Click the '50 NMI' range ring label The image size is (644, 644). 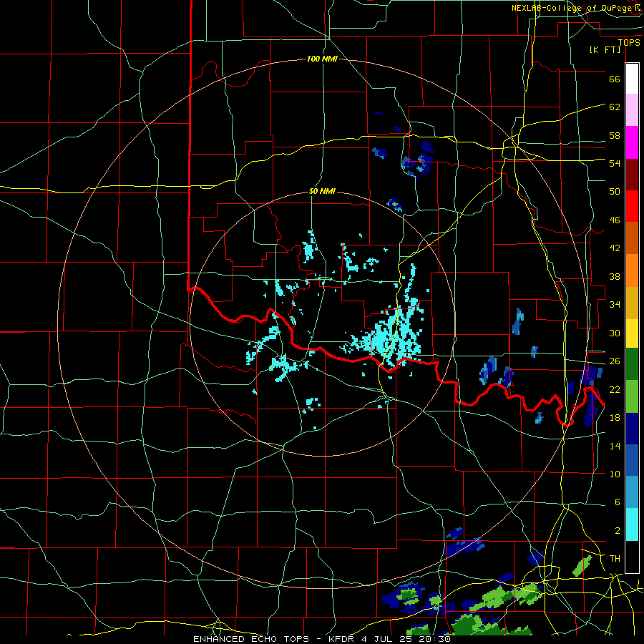(322, 191)
